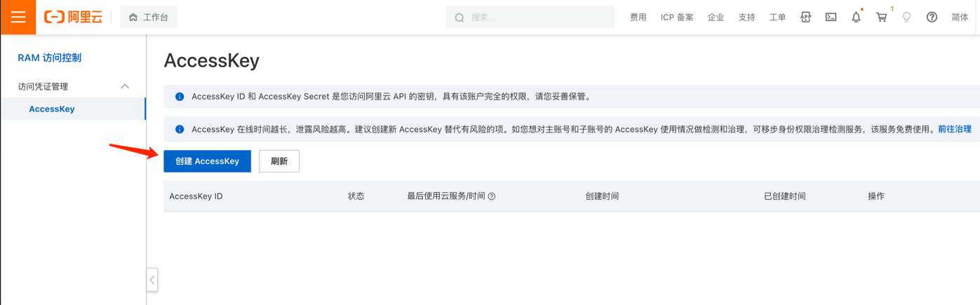The image size is (980, 305).
Task: Open the shopping cart
Action: click(x=881, y=17)
